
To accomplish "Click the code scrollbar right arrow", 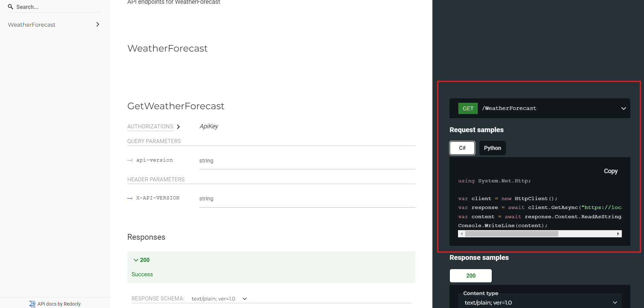I will (x=618, y=234).
